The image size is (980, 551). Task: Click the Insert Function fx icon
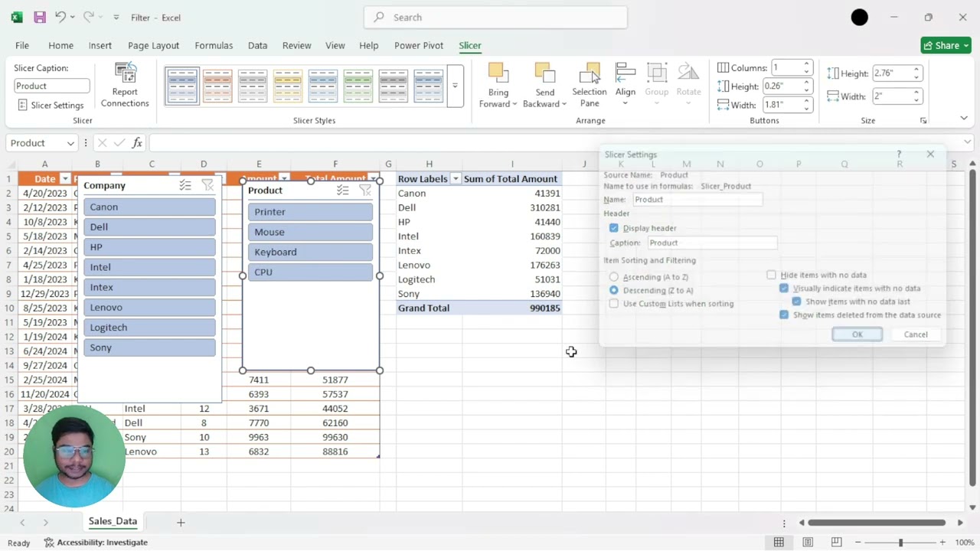[137, 143]
